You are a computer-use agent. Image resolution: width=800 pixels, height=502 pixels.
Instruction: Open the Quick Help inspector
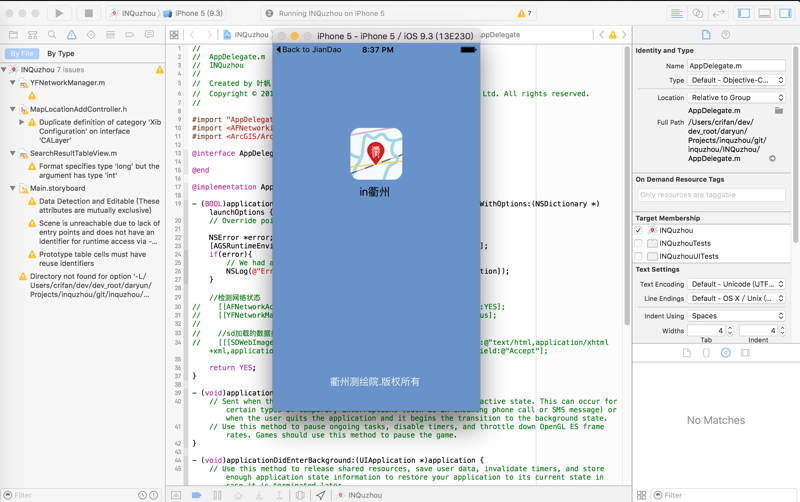click(x=726, y=35)
